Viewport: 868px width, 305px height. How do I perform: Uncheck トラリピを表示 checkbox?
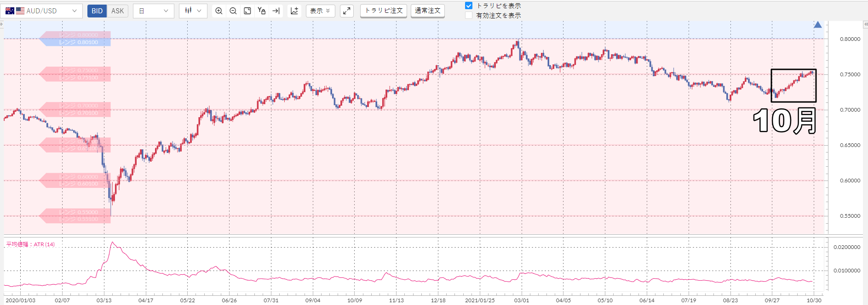coord(469,6)
